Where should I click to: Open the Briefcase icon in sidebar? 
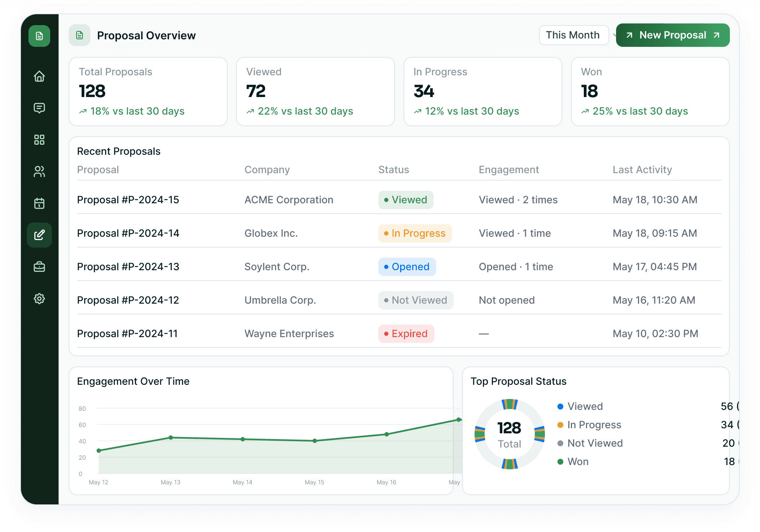pos(39,267)
